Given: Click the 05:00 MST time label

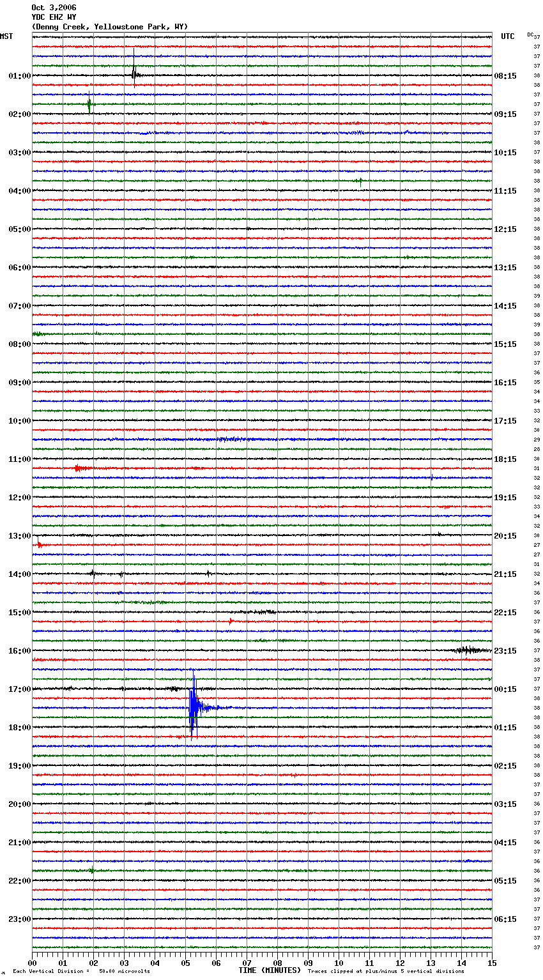Looking at the screenshot, I should tap(20, 229).
